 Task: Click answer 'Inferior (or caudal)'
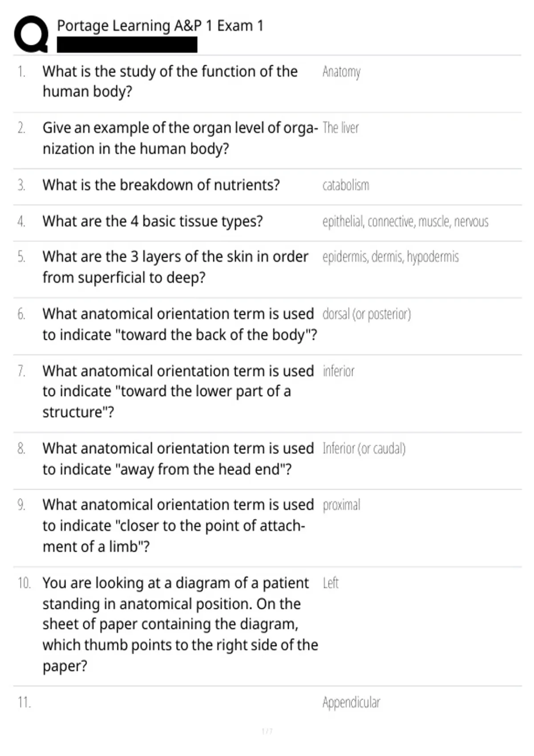click(364, 449)
